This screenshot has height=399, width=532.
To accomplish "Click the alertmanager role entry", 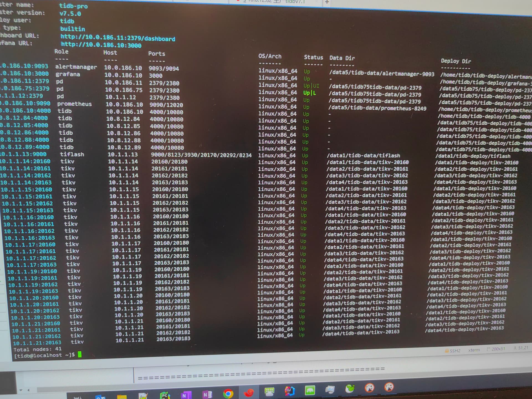I will (76, 67).
